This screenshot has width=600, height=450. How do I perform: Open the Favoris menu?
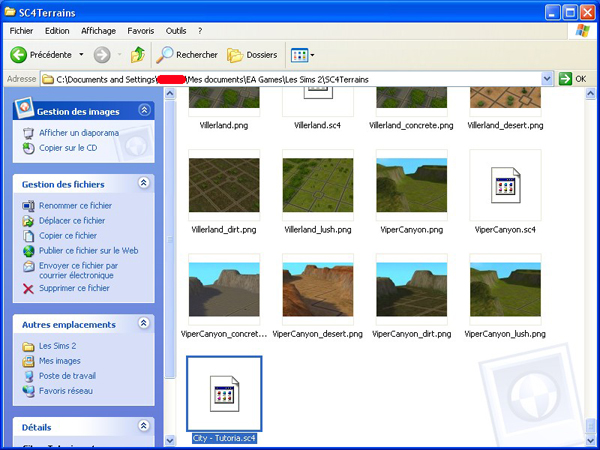click(141, 31)
